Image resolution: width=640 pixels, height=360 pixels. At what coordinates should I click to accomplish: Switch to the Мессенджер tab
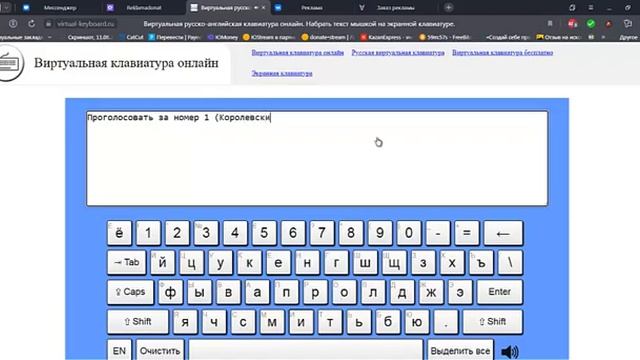click(60, 7)
